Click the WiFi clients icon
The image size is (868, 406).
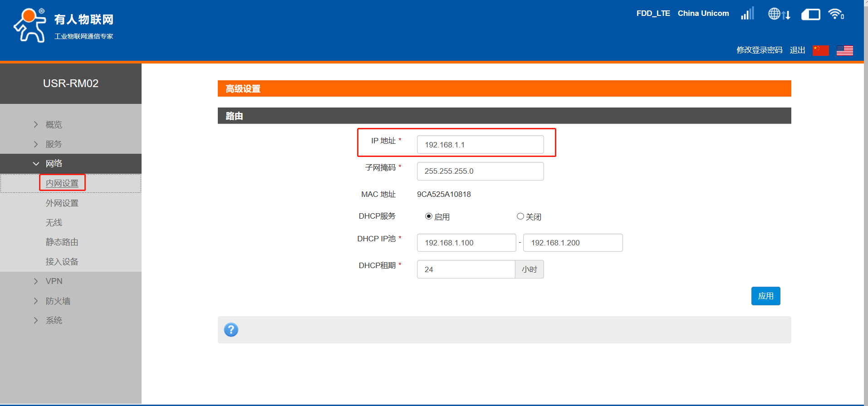(836, 14)
